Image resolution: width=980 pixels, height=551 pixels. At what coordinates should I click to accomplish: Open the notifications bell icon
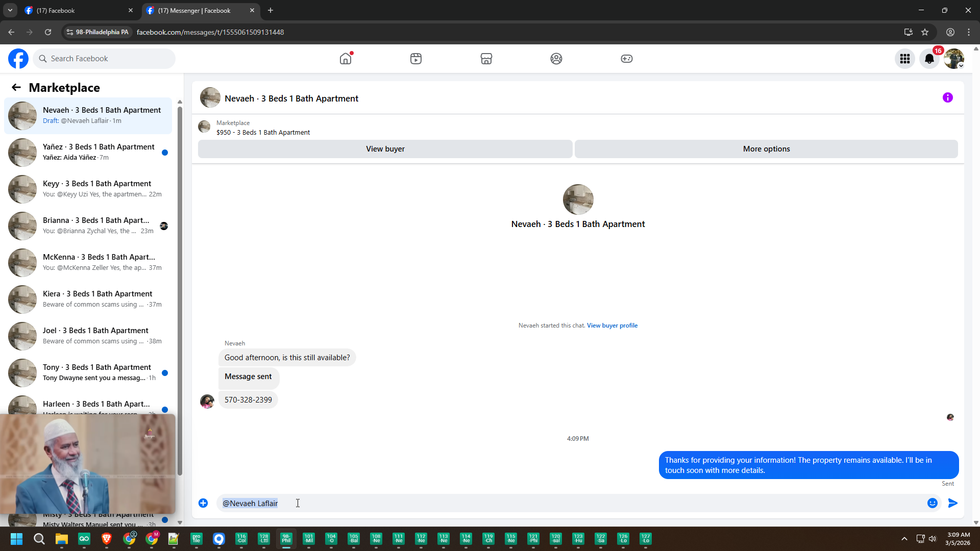[x=929, y=59]
